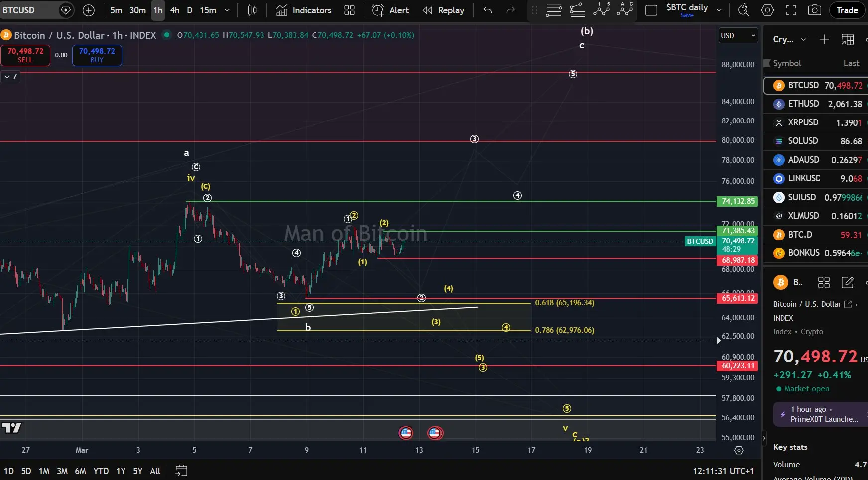Screen dimensions: 868x480
Task: Click the Trade button
Action: (847, 10)
